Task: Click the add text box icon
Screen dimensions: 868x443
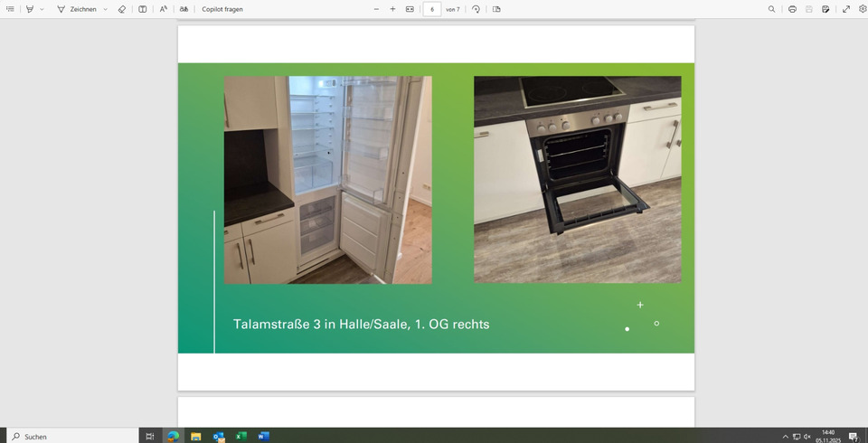Action: point(142,9)
